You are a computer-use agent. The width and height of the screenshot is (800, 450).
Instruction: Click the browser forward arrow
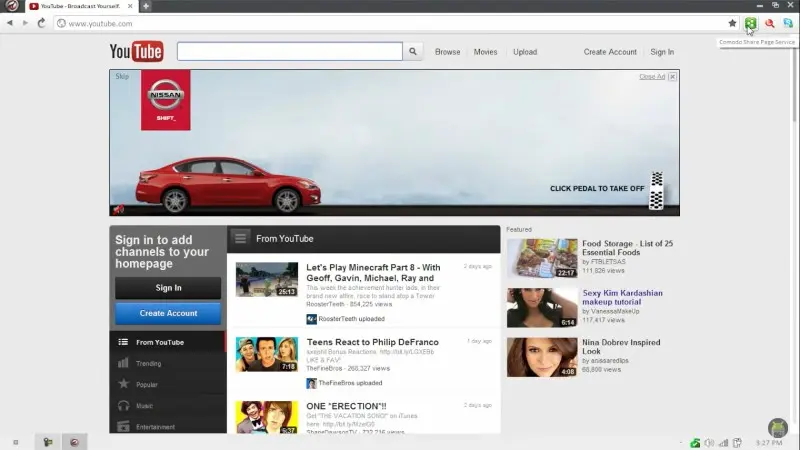25,23
